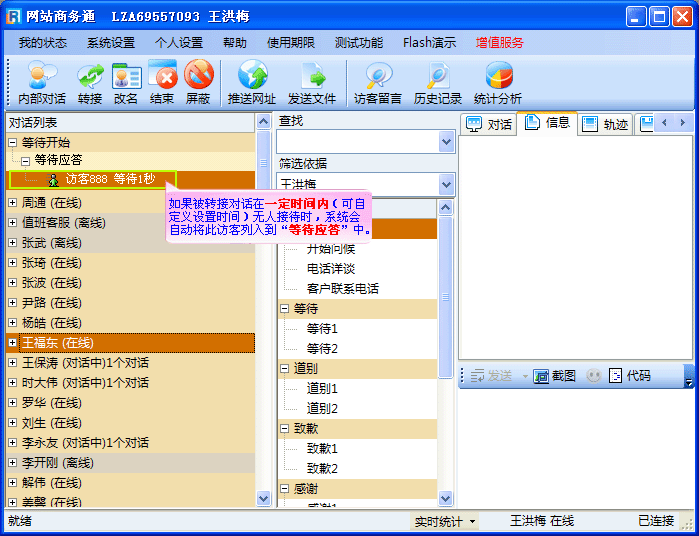Open 访客留言 visitor messages

pyautogui.click(x=378, y=82)
